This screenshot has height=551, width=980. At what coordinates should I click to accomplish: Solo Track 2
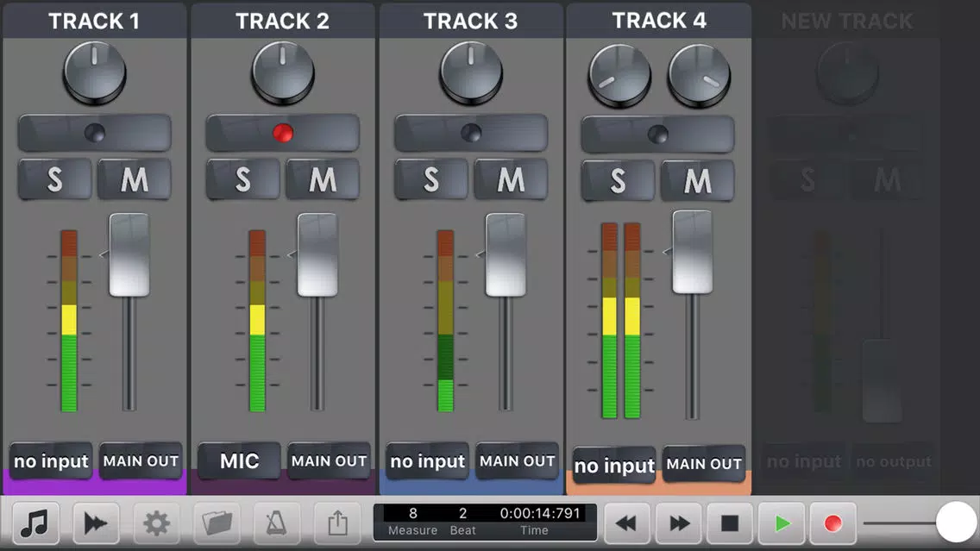[243, 179]
